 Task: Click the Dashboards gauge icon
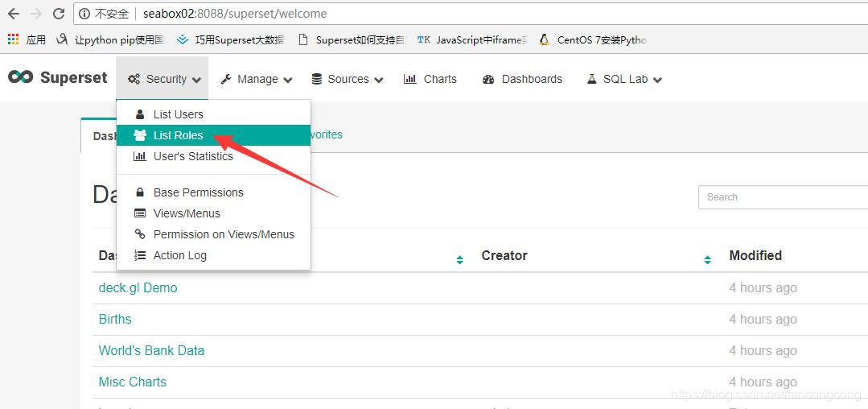pos(488,79)
